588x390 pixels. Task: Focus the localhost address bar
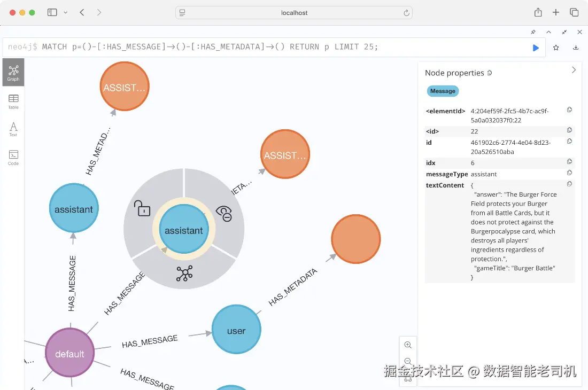pos(294,13)
